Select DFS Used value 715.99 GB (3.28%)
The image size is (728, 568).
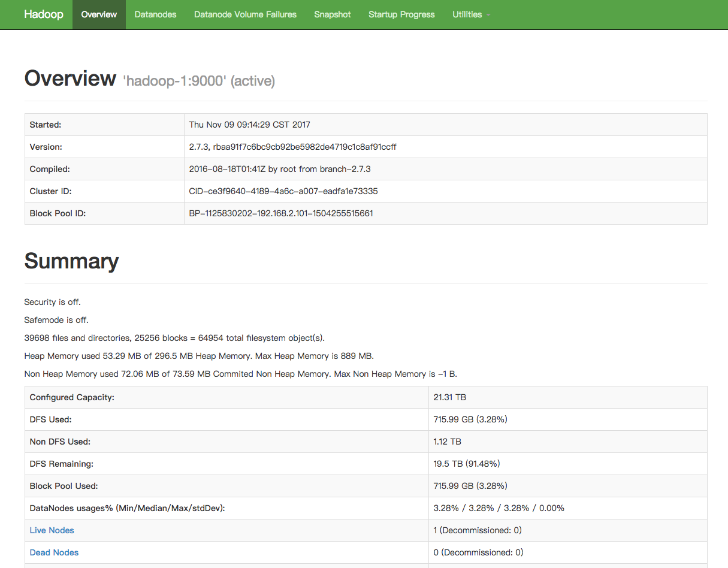[x=470, y=419]
